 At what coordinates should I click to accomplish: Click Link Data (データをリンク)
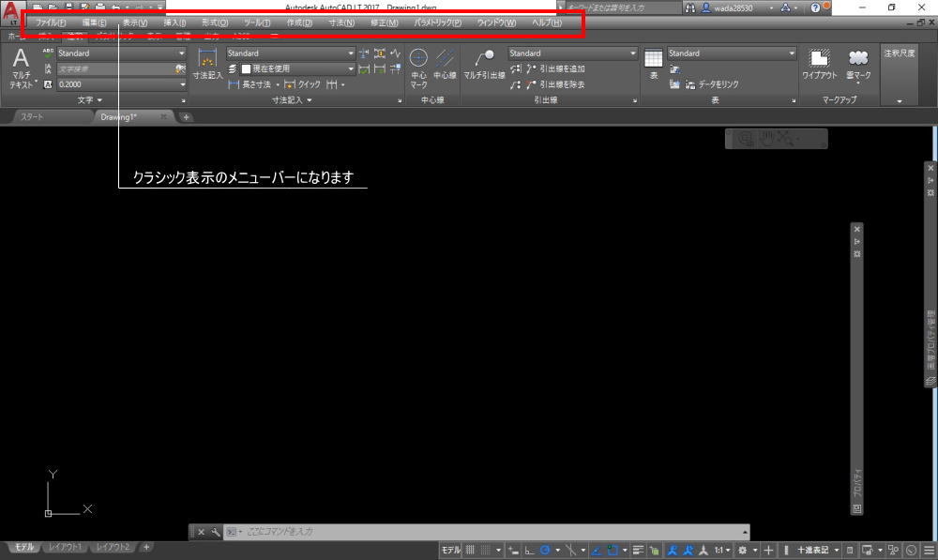click(712, 85)
